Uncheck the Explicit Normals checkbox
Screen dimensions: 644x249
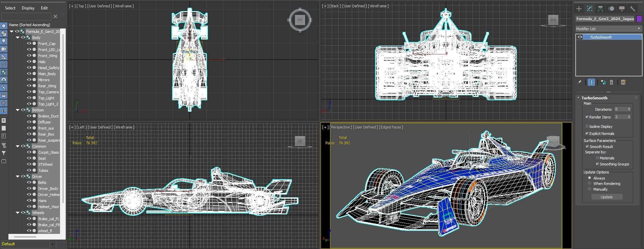point(587,134)
